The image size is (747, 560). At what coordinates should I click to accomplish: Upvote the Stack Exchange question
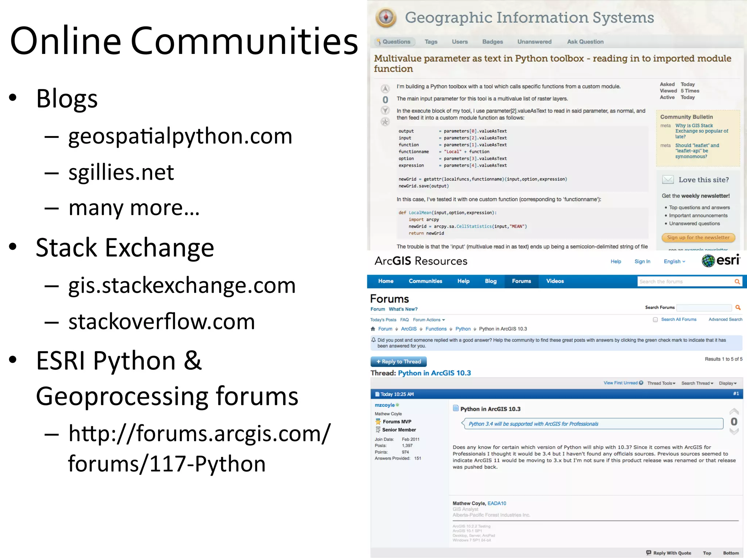click(x=385, y=89)
